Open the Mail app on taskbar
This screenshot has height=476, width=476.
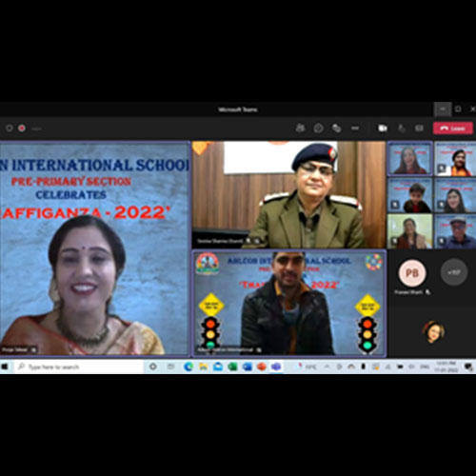click(x=218, y=367)
